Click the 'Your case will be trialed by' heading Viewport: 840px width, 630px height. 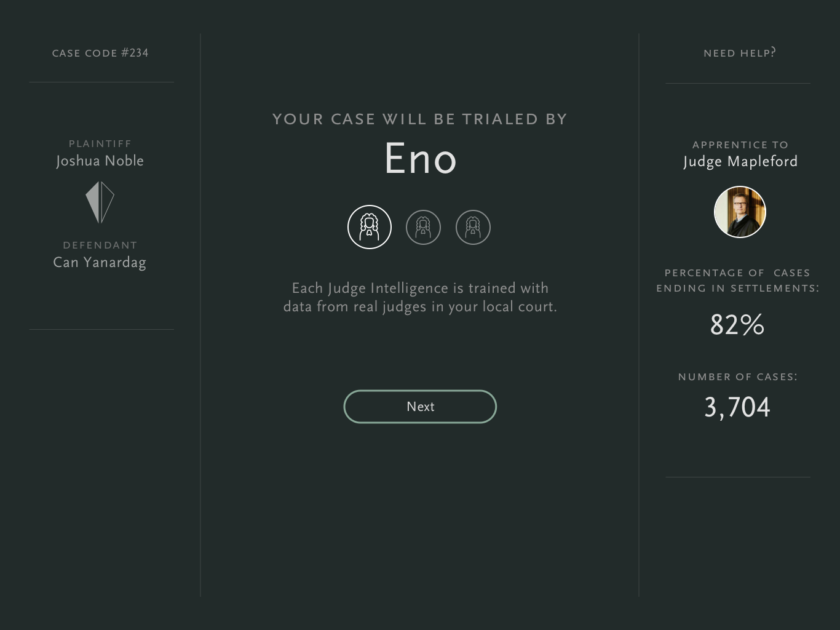point(420,119)
